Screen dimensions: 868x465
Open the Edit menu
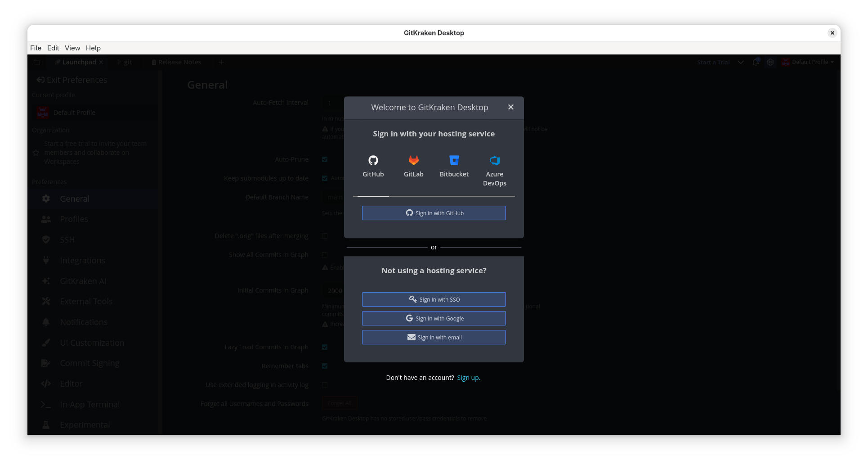[53, 48]
